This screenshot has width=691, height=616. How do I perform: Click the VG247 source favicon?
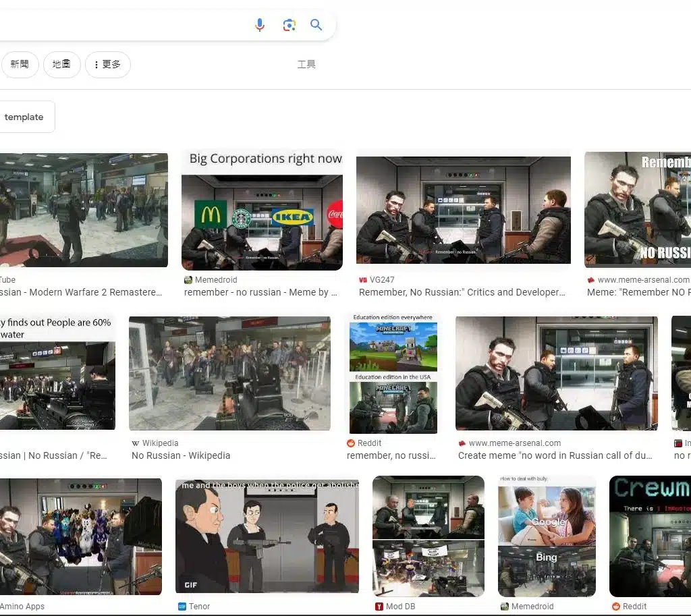click(x=363, y=280)
